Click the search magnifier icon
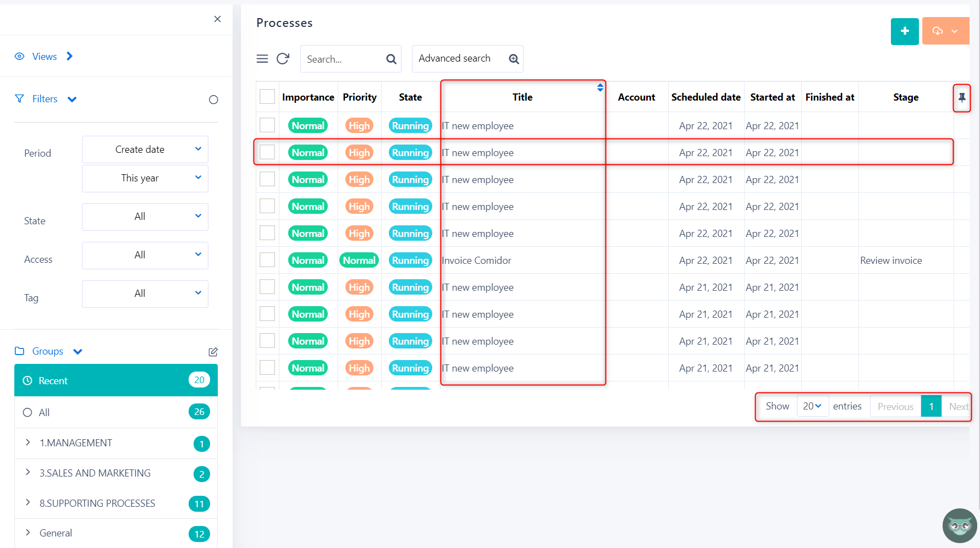 click(391, 59)
